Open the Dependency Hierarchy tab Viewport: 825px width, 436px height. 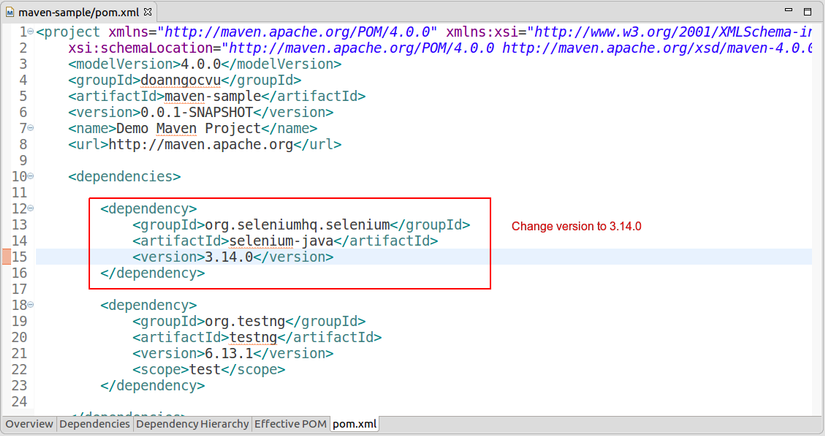pyautogui.click(x=191, y=424)
